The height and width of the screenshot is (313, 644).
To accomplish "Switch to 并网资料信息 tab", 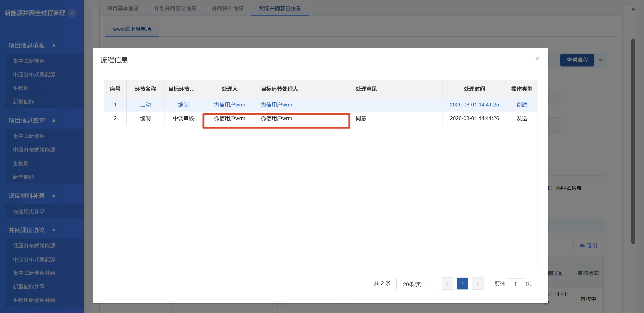I will click(227, 8).
